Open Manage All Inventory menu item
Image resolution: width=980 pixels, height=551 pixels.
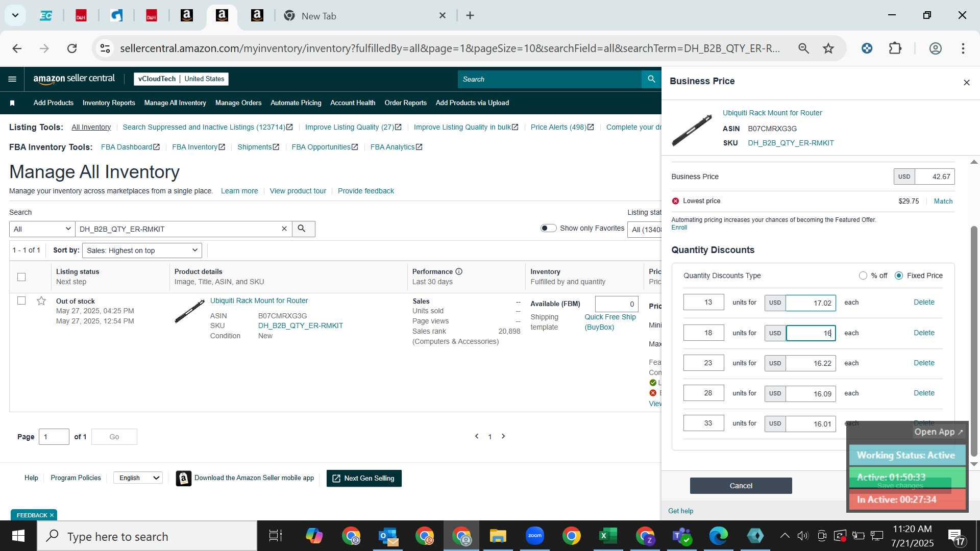(x=175, y=103)
